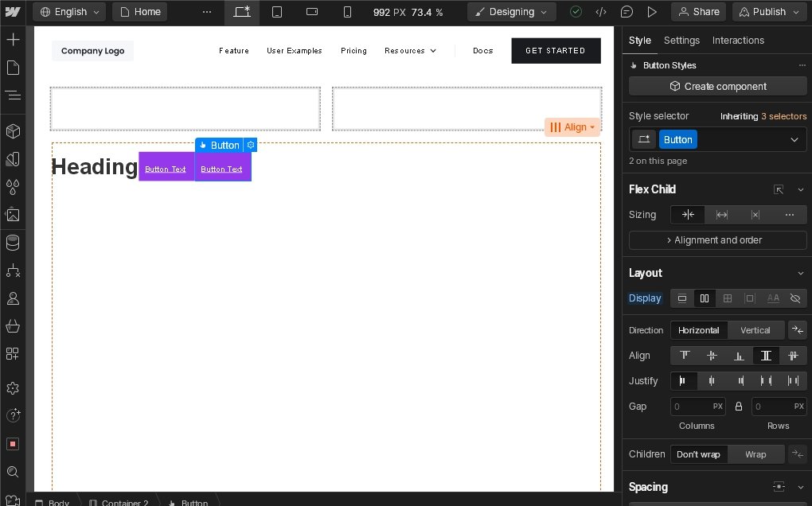Select Vertical flex direction
Image resolution: width=812 pixels, height=506 pixels.
pos(755,330)
